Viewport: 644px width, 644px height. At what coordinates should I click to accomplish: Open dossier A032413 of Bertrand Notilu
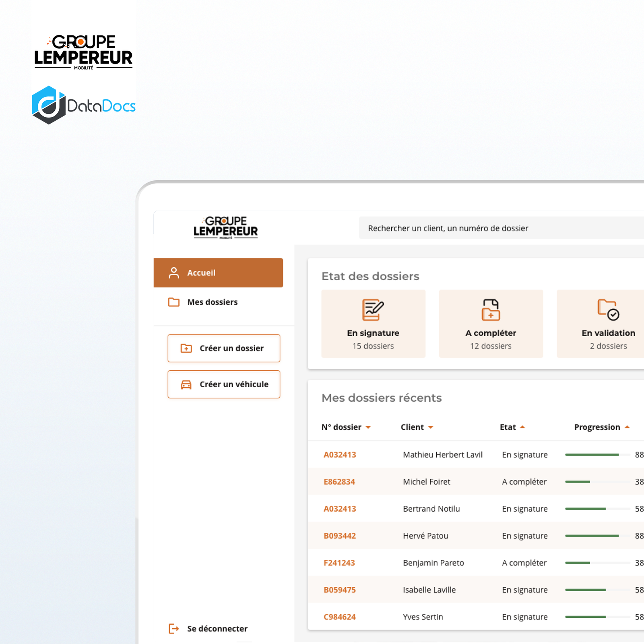[340, 509]
